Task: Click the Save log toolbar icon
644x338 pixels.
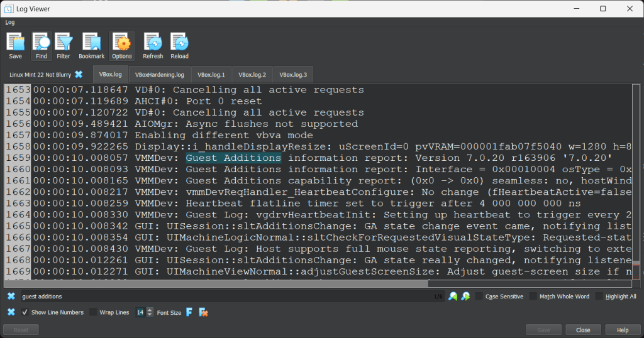Action: (x=15, y=46)
